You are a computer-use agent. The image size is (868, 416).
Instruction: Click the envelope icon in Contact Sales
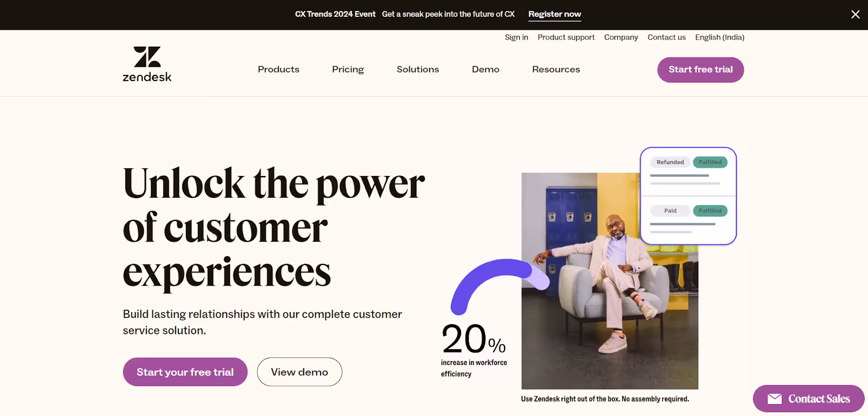[x=775, y=399]
